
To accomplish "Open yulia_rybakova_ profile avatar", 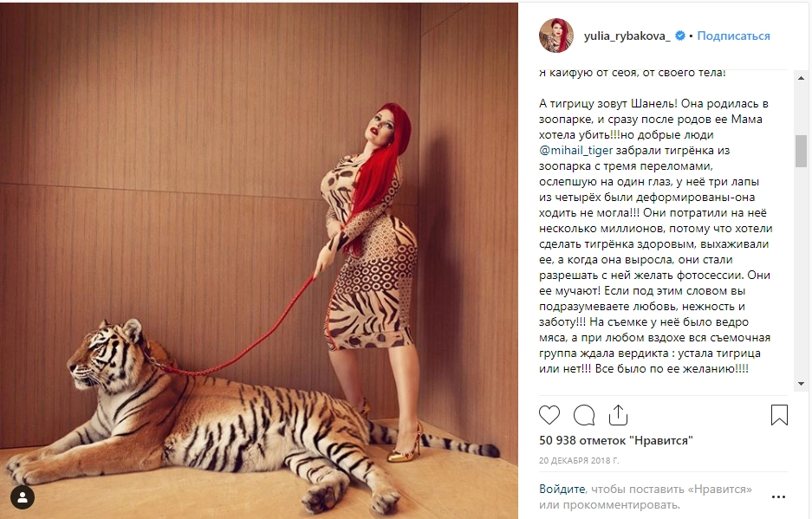I will pos(556,36).
